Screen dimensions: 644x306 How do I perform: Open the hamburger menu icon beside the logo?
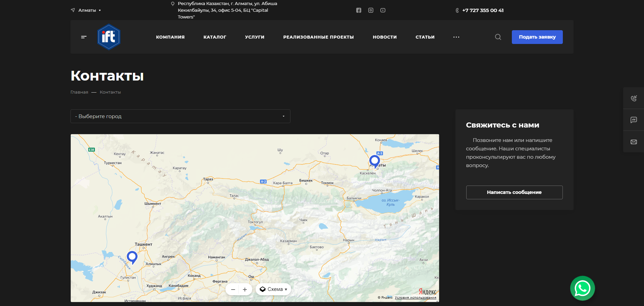[x=84, y=37]
